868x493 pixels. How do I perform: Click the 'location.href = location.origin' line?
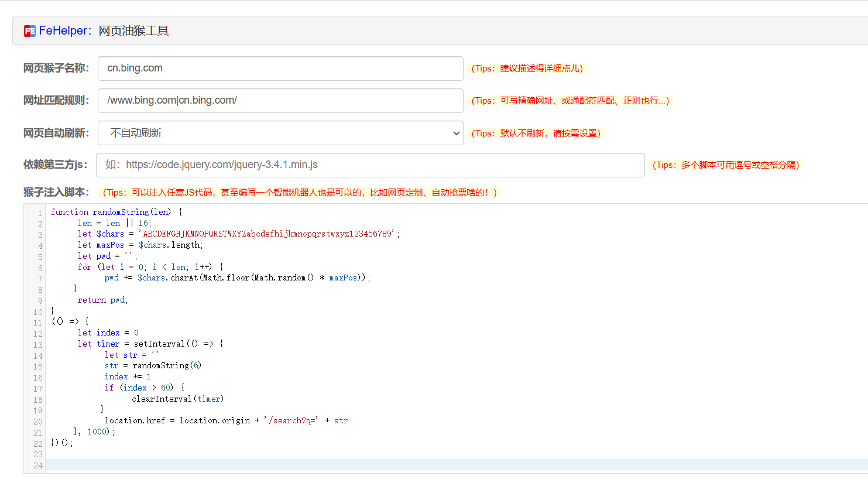tap(227, 420)
